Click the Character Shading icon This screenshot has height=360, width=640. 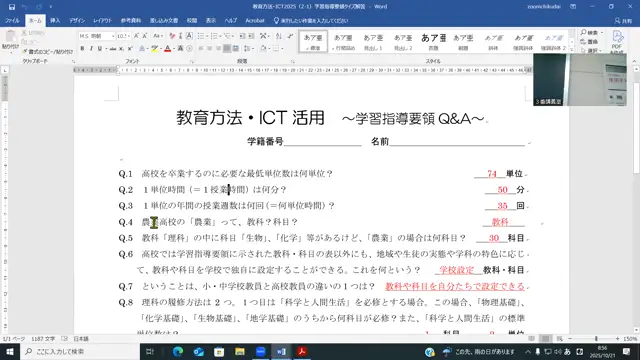coord(180,49)
